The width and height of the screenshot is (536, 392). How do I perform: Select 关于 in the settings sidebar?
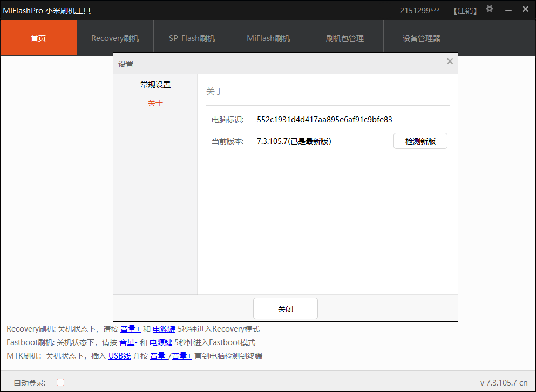click(155, 103)
